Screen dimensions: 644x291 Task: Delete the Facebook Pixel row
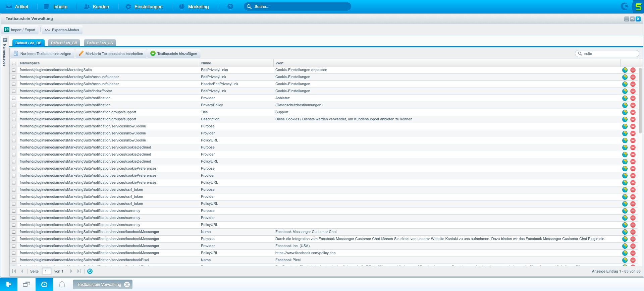[x=633, y=260]
